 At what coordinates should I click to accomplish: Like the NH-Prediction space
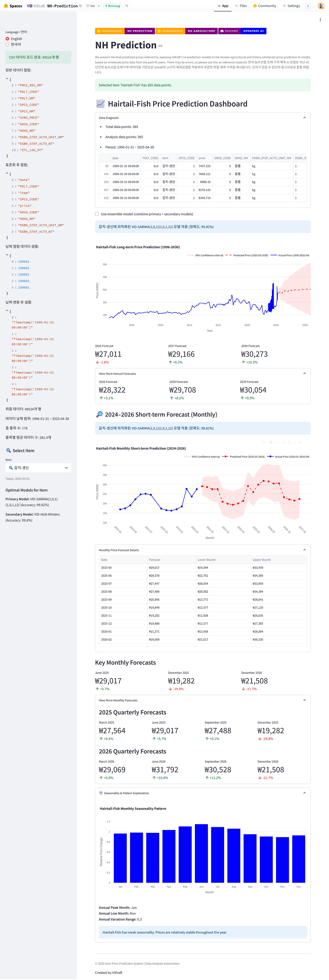tap(91, 6)
